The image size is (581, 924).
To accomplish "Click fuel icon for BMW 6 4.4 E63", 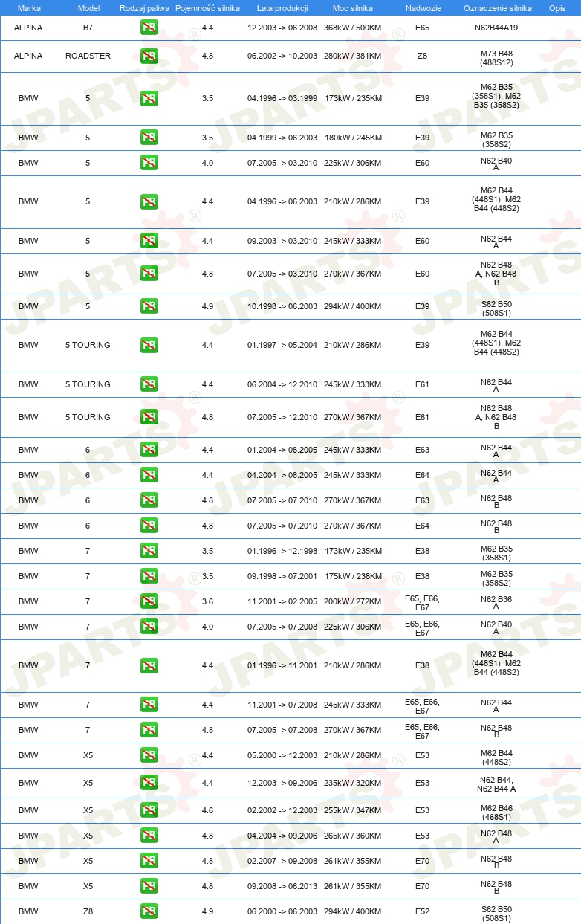I will pyautogui.click(x=149, y=450).
